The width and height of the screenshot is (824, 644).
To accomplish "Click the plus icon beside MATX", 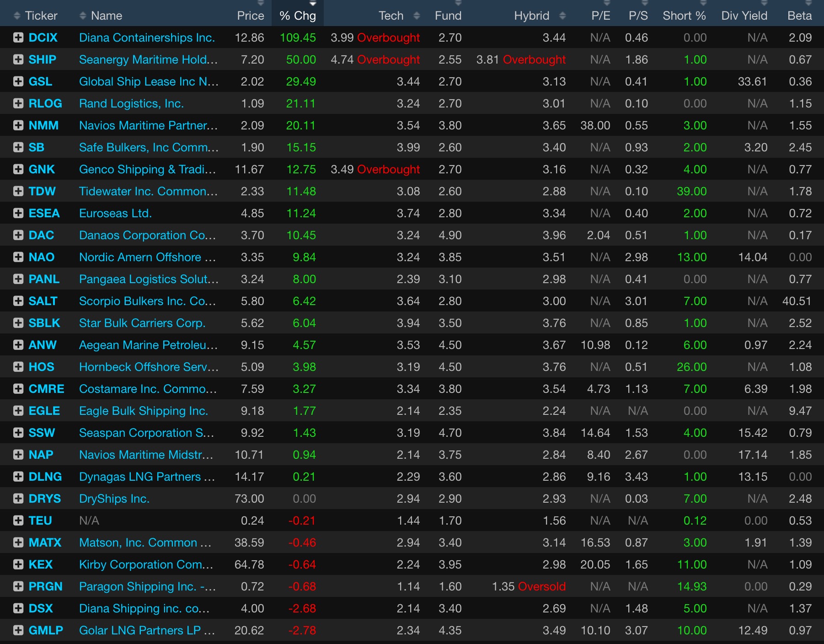I will 18,542.
